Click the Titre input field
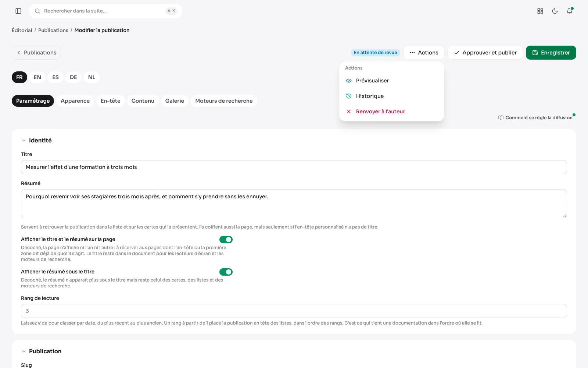 point(294,167)
